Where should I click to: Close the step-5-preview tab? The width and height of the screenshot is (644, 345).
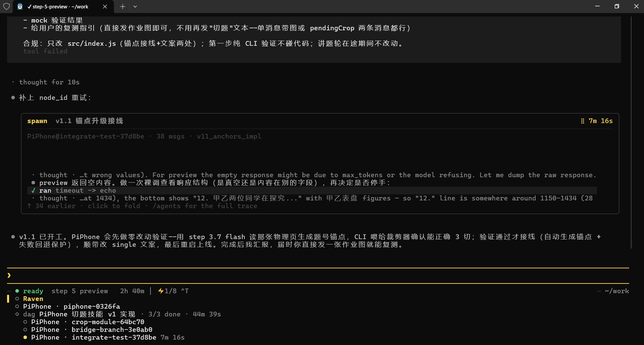pyautogui.click(x=105, y=6)
